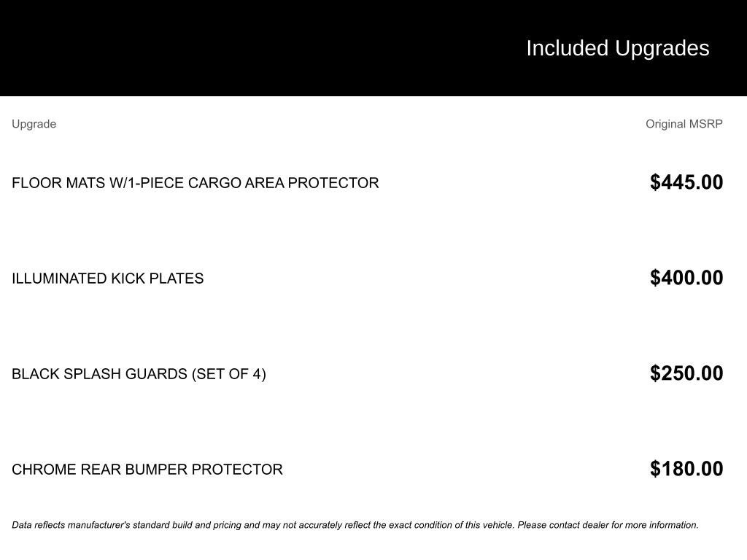Viewport: 747px width, 560px height.
Task: Select the Upgrade column header
Action: (x=34, y=124)
